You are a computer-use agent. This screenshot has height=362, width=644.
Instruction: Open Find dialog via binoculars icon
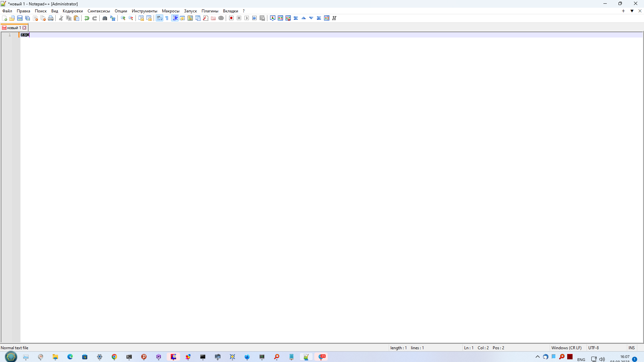(x=105, y=18)
